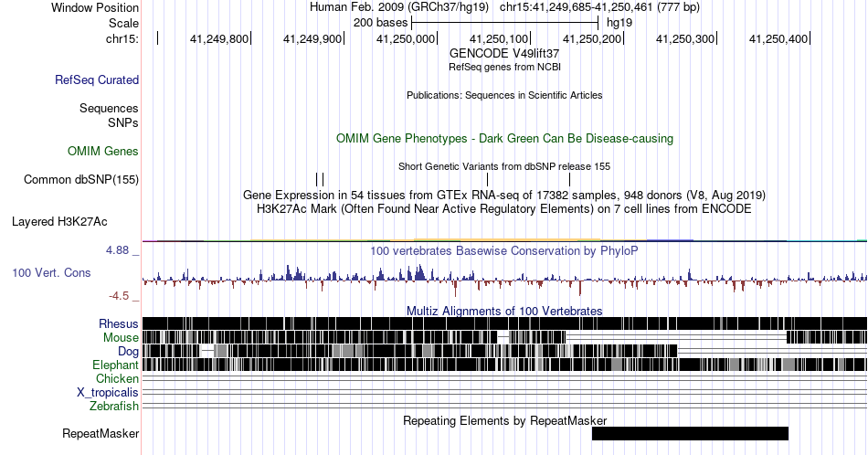Click the SNPs track label

(x=123, y=122)
